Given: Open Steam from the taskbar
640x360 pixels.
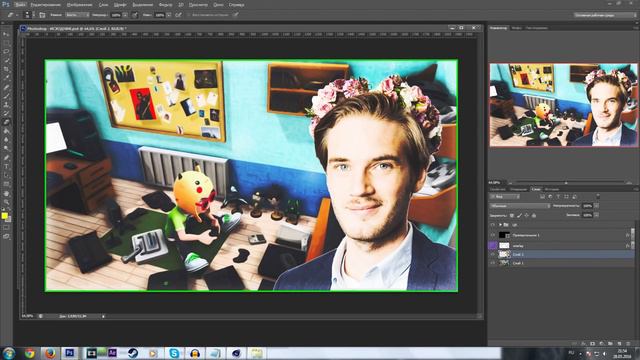Looking at the screenshot, I should pos(132,353).
